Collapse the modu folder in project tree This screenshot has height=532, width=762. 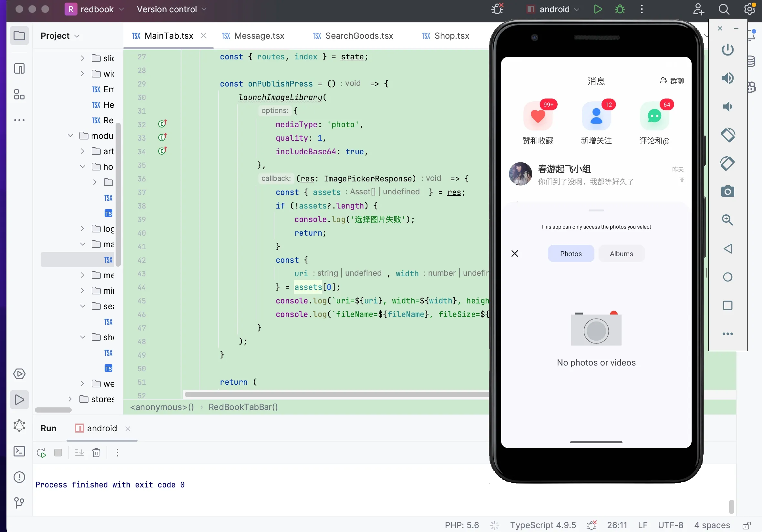70,136
